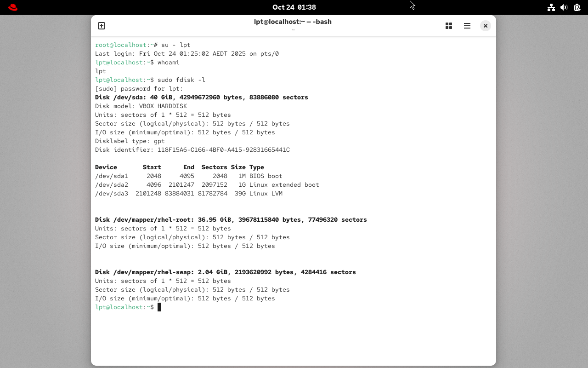
Task: Show the tab overview grid
Action: (449, 26)
